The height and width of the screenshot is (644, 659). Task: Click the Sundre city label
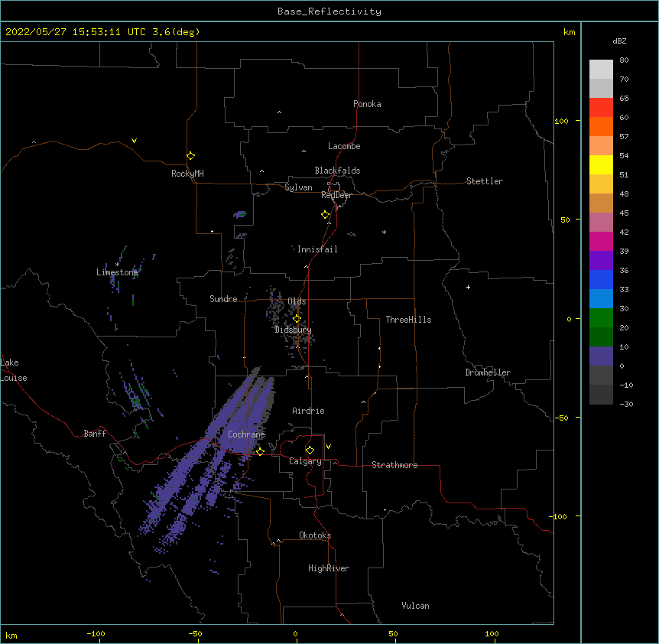coord(223,299)
